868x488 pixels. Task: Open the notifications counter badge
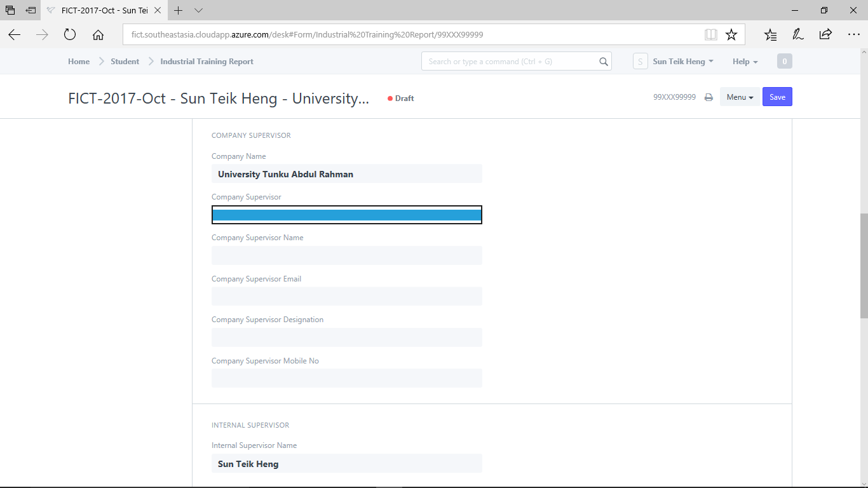click(785, 62)
